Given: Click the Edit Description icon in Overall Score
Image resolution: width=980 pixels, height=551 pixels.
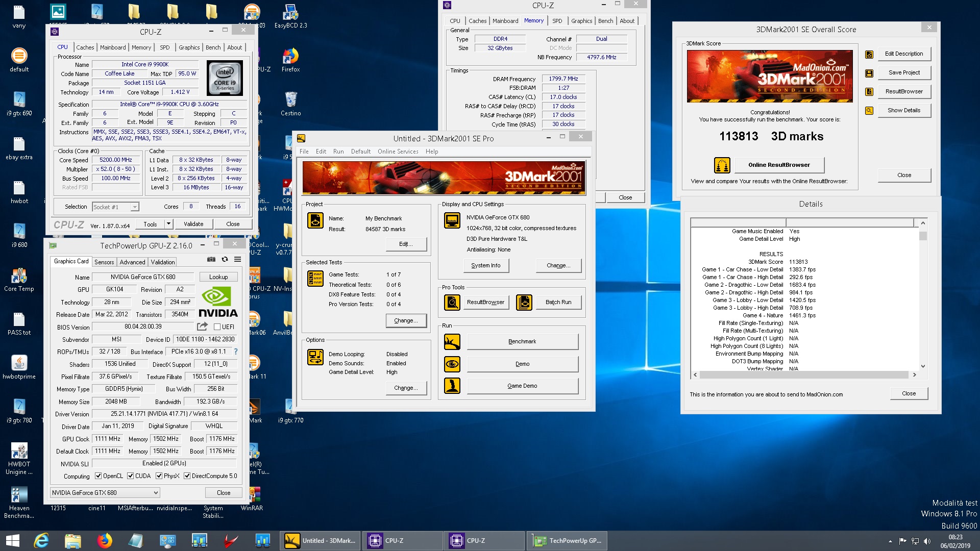Looking at the screenshot, I should [x=869, y=54].
